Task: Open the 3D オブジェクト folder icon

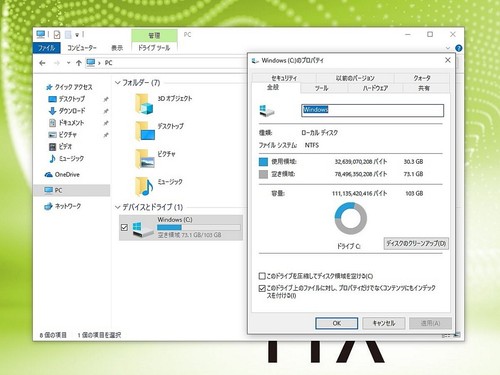Action: [144, 104]
